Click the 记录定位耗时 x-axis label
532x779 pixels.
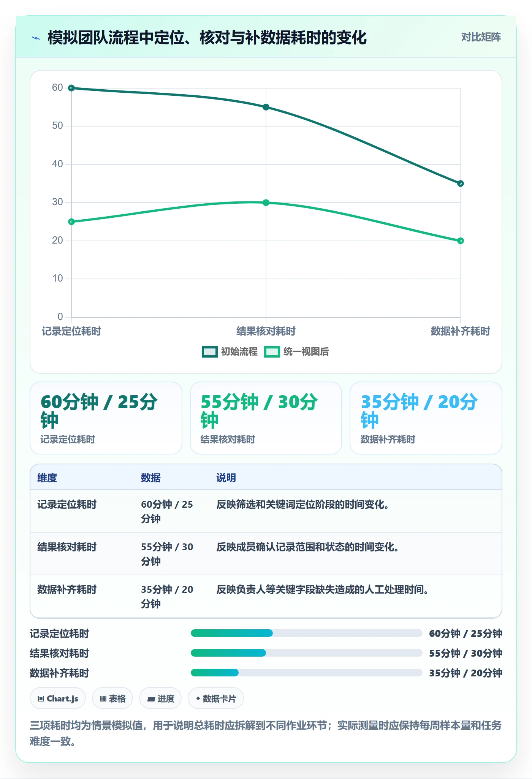click(x=71, y=331)
